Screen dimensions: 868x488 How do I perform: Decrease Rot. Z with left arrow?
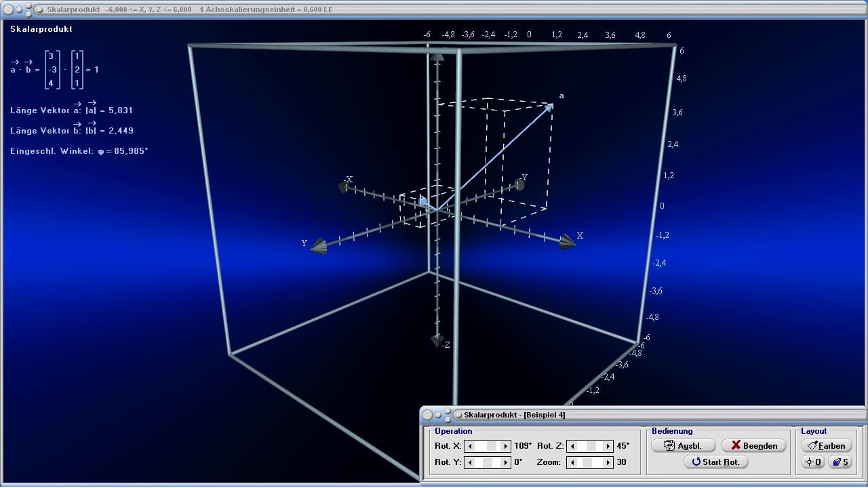(x=572, y=446)
